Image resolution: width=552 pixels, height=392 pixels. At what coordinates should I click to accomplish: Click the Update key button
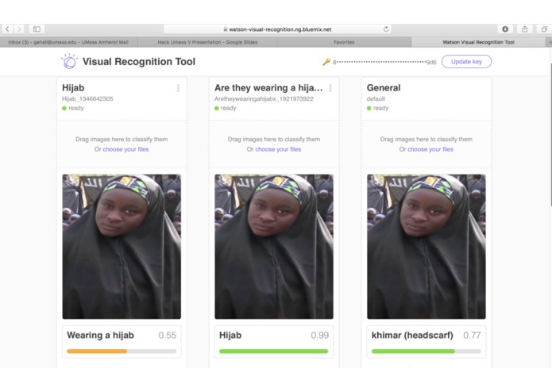tap(466, 62)
